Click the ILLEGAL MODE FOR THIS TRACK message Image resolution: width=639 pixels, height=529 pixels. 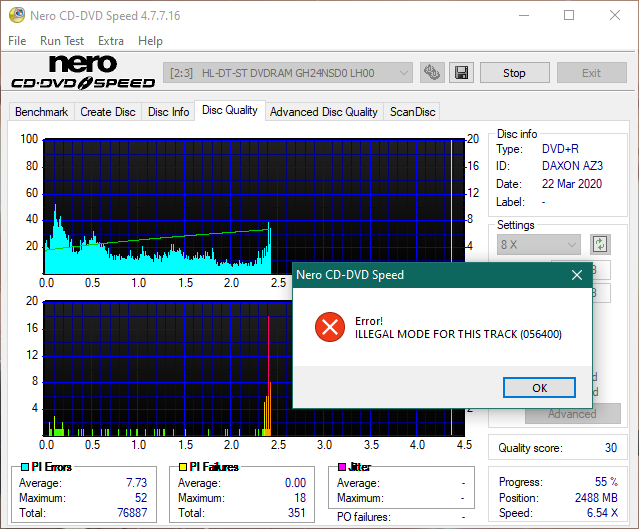tap(458, 334)
